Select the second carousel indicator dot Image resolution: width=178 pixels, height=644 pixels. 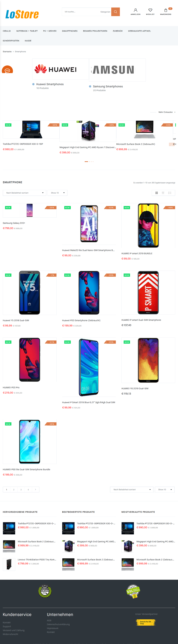[x=89, y=162]
